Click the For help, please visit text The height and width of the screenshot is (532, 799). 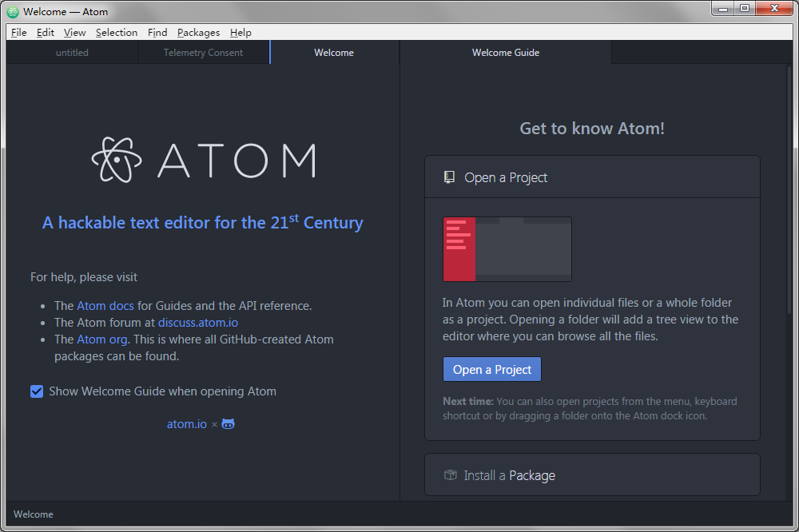tap(84, 277)
